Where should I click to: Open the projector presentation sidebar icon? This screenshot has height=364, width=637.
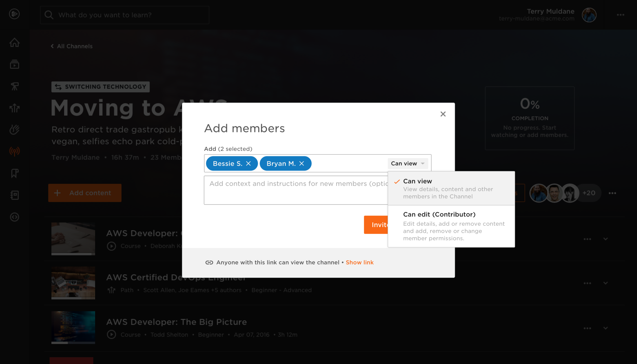[x=15, y=86]
